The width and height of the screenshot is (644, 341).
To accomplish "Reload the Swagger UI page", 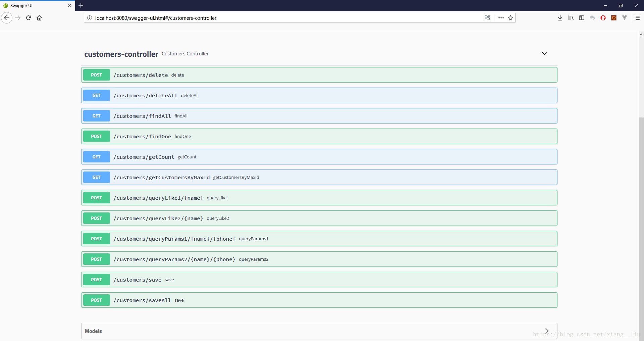I will click(x=29, y=18).
